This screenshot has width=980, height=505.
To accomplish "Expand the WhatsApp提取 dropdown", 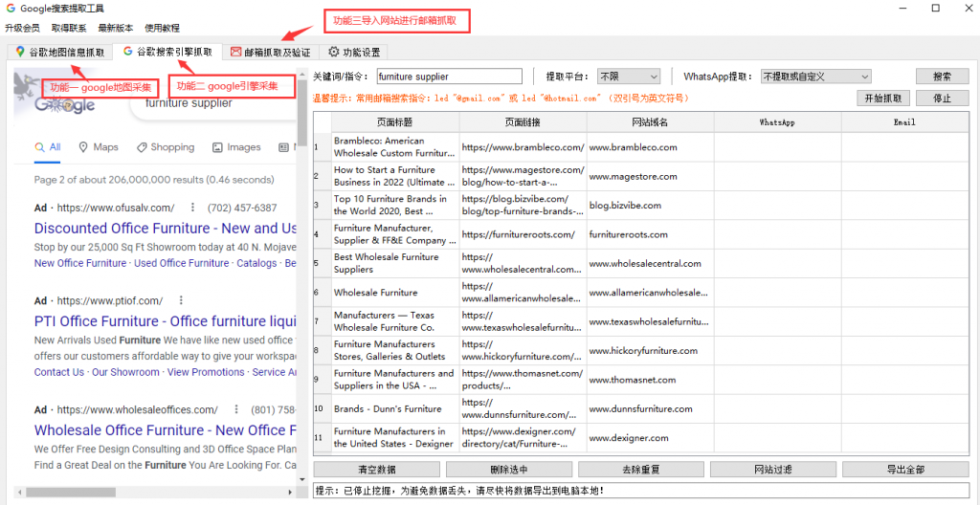I will [815, 77].
